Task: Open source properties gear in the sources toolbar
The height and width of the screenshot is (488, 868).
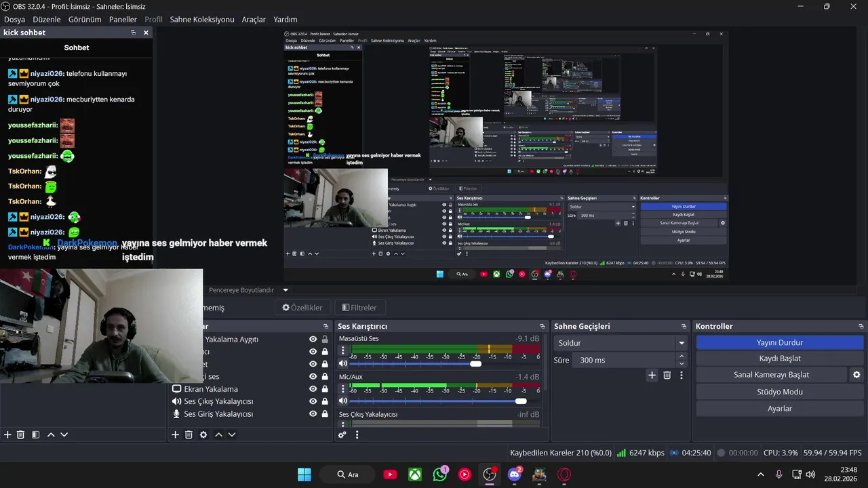Action: pyautogui.click(x=203, y=434)
